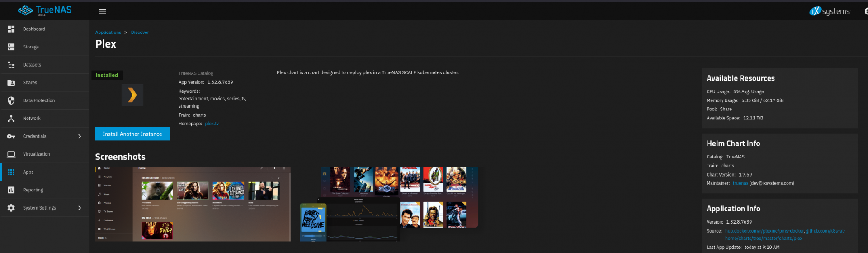The width and height of the screenshot is (868, 253).
Task: Click Discover breadcrumb link
Action: [x=140, y=33]
